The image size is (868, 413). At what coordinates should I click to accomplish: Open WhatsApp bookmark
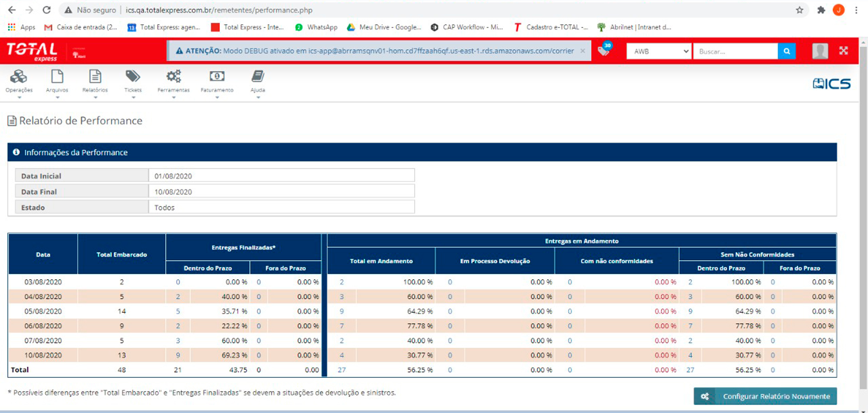[316, 27]
